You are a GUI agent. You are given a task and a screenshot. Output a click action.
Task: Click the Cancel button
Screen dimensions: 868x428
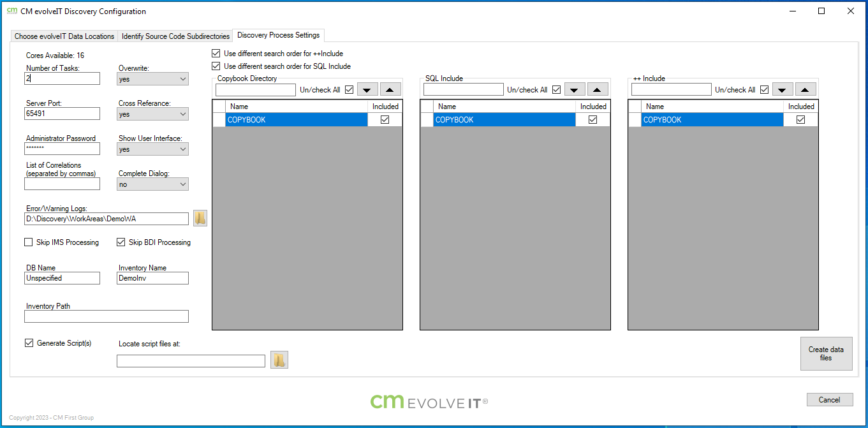click(x=830, y=400)
